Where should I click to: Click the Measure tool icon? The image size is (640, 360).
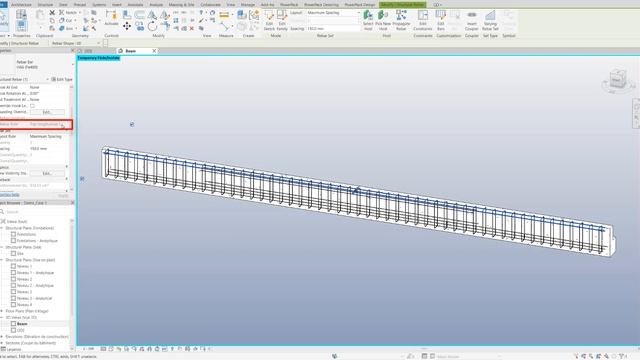(x=224, y=16)
